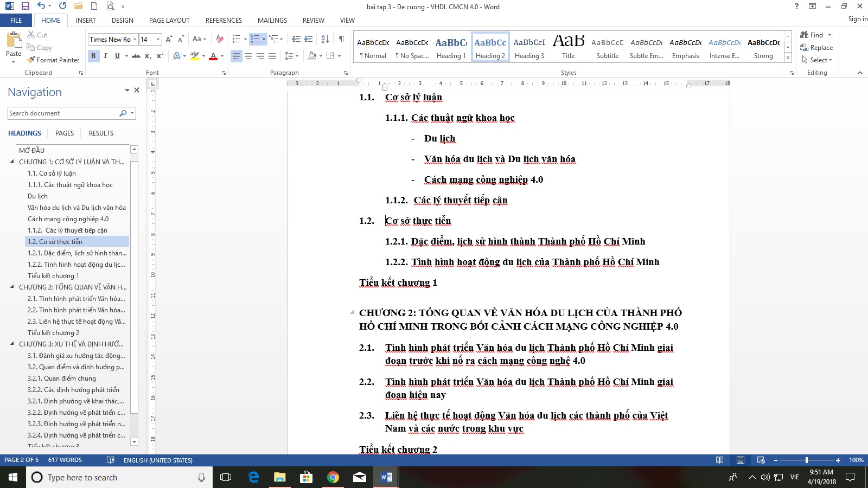868x488 pixels.
Task: Apply superscript formatting
Action: [160, 56]
